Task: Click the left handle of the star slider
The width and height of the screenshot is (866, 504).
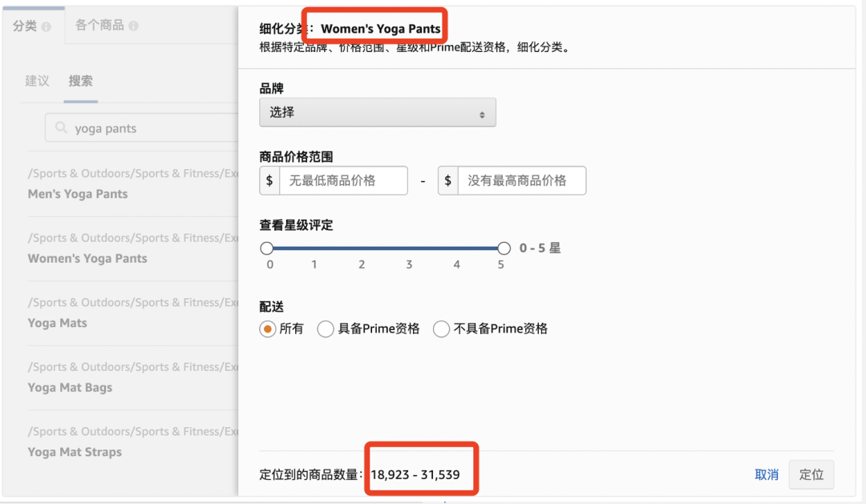Action: coord(267,248)
